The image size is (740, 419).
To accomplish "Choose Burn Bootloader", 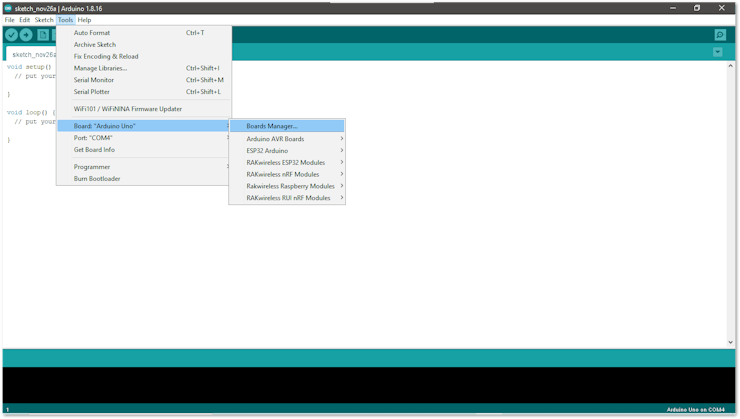I will (144, 178).
